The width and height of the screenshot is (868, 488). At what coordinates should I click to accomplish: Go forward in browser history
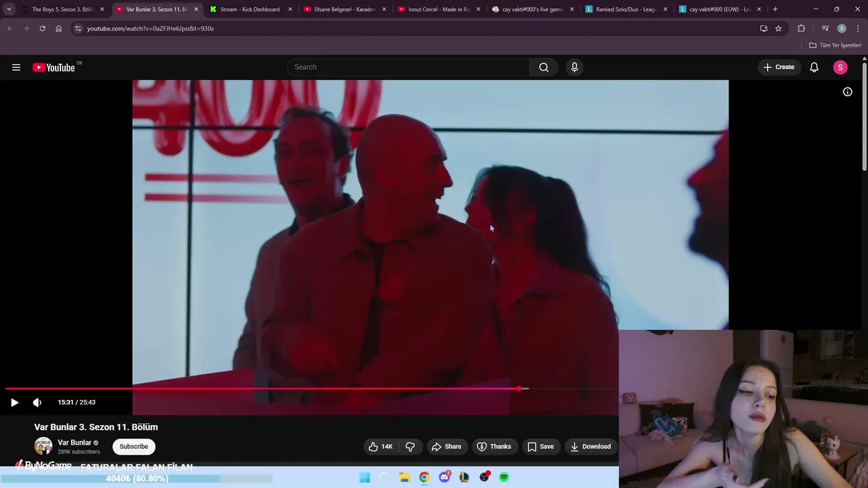tap(26, 28)
